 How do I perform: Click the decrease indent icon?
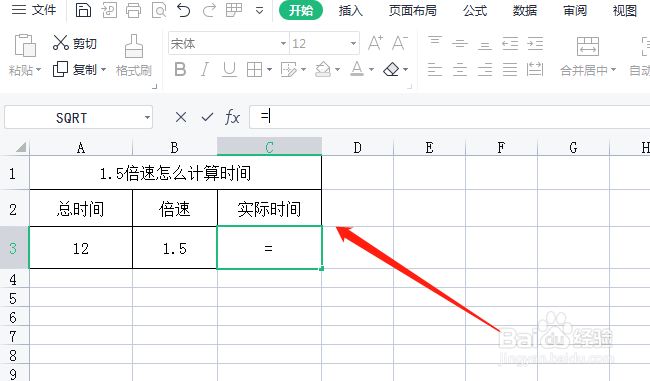click(x=510, y=43)
